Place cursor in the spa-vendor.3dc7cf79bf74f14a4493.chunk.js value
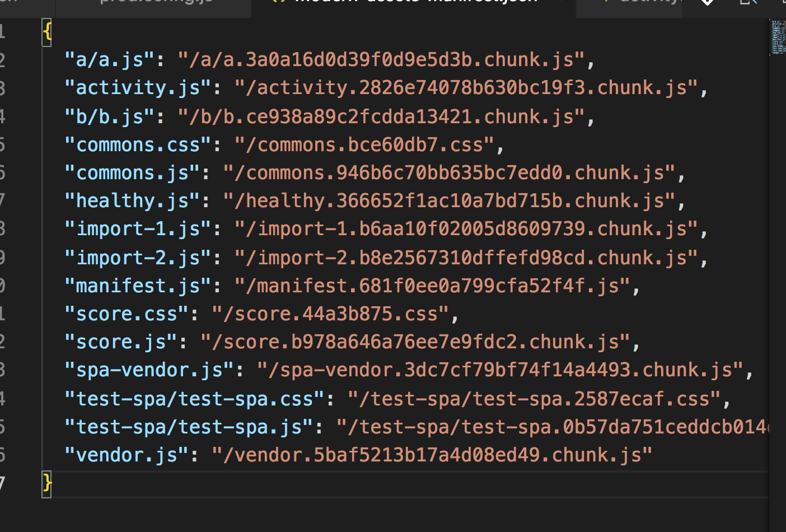 pos(500,370)
